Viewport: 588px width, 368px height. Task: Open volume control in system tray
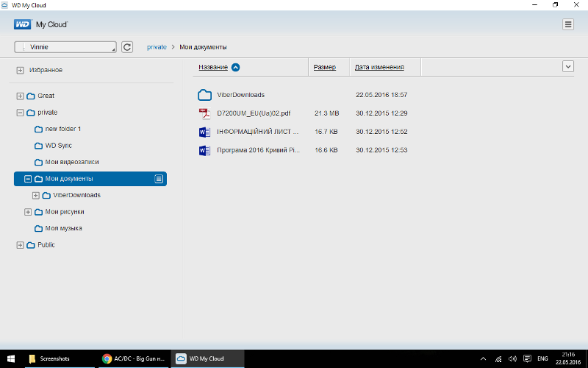pos(512,358)
